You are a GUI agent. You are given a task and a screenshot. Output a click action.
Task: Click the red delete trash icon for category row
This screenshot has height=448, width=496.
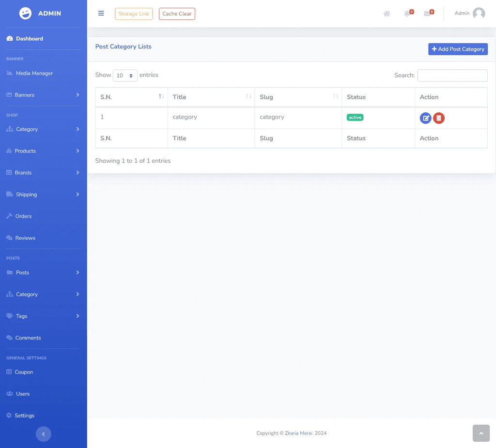pyautogui.click(x=439, y=118)
